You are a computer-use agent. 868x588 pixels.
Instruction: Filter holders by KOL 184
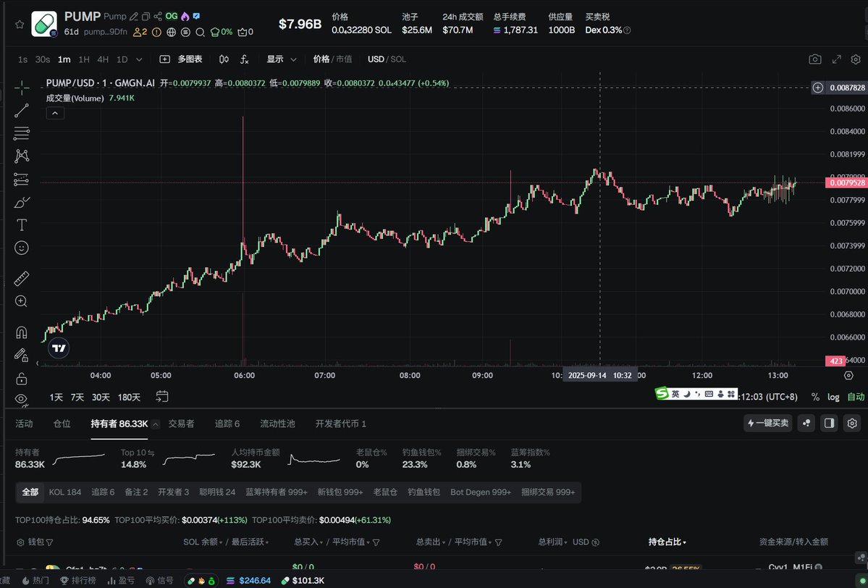click(x=64, y=492)
